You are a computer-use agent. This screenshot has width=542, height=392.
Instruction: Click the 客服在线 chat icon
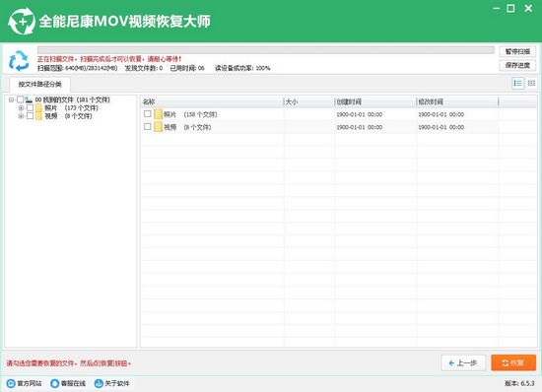coord(54,383)
